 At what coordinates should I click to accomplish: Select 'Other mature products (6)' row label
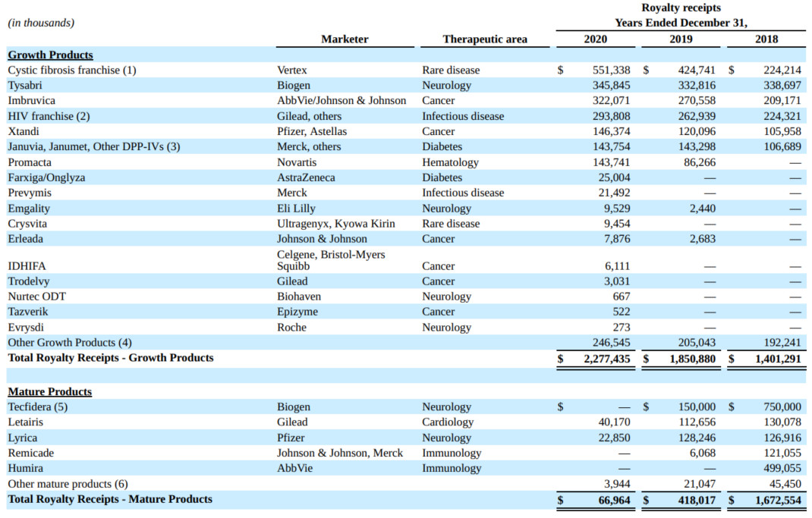(68, 484)
